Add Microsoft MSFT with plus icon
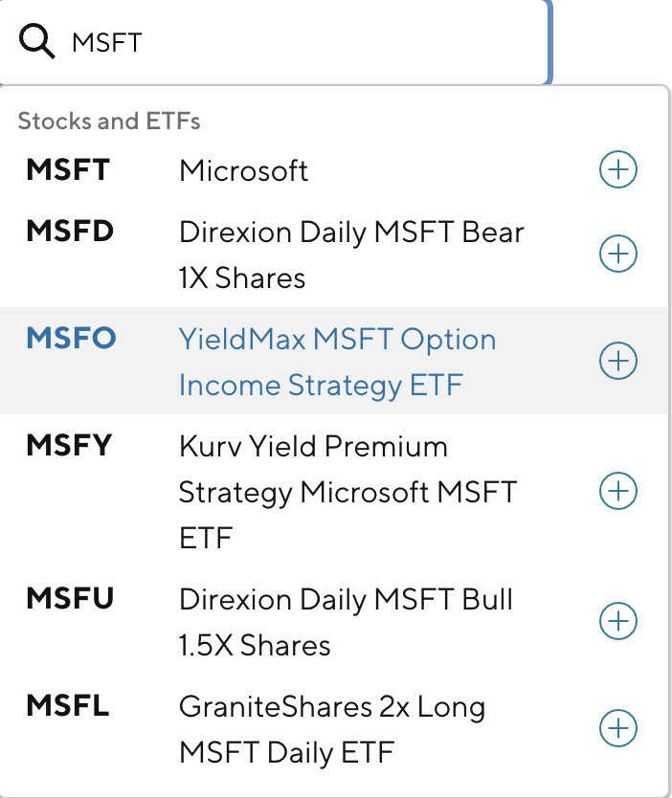Viewport: 672px width, 798px height. tap(617, 170)
